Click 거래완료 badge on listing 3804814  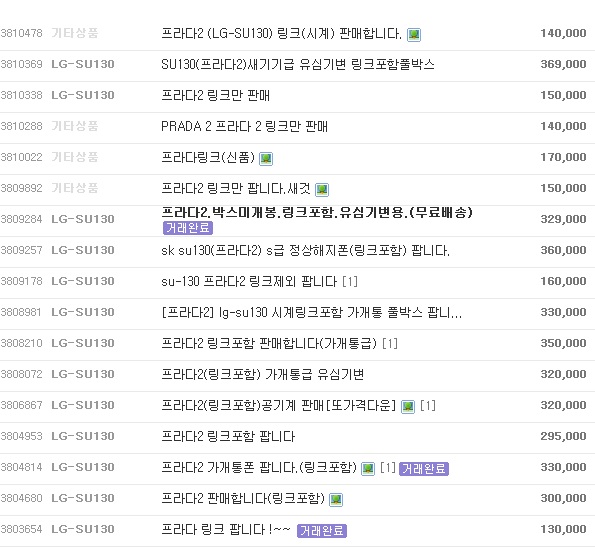pos(424,469)
